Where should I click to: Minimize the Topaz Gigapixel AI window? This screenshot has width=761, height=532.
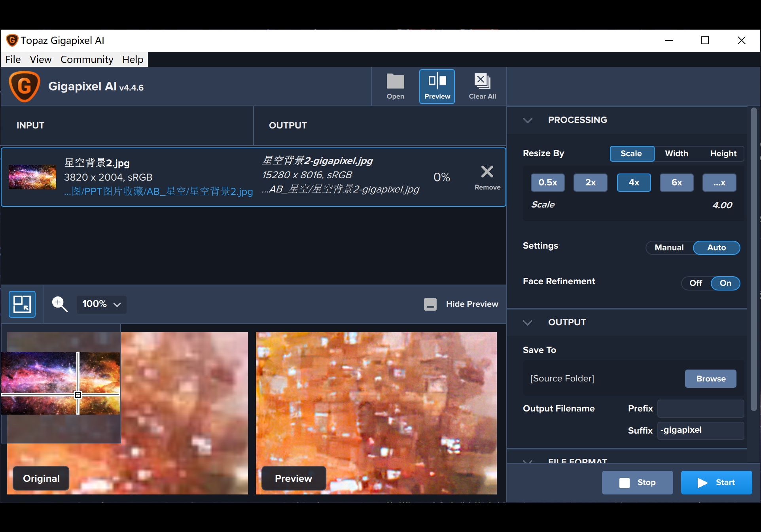click(669, 40)
